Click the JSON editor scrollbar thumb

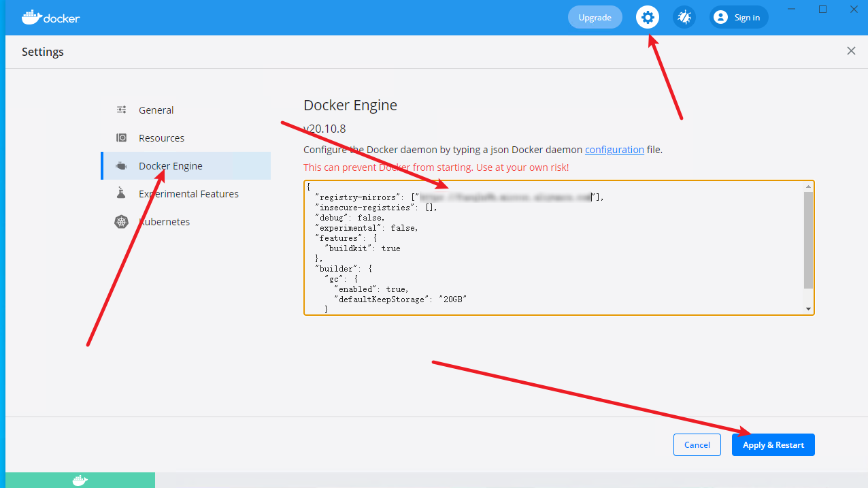point(808,238)
